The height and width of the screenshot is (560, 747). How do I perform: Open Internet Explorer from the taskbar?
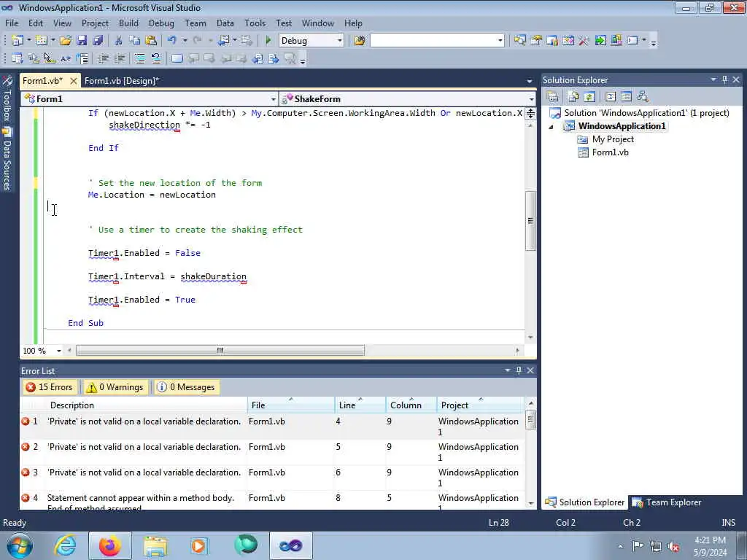[x=65, y=545]
